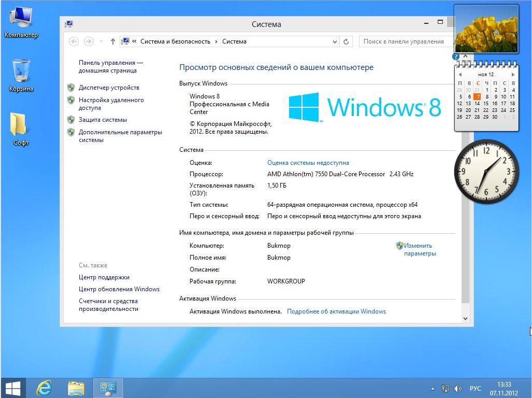Click the РУС language indicator

coord(475,388)
